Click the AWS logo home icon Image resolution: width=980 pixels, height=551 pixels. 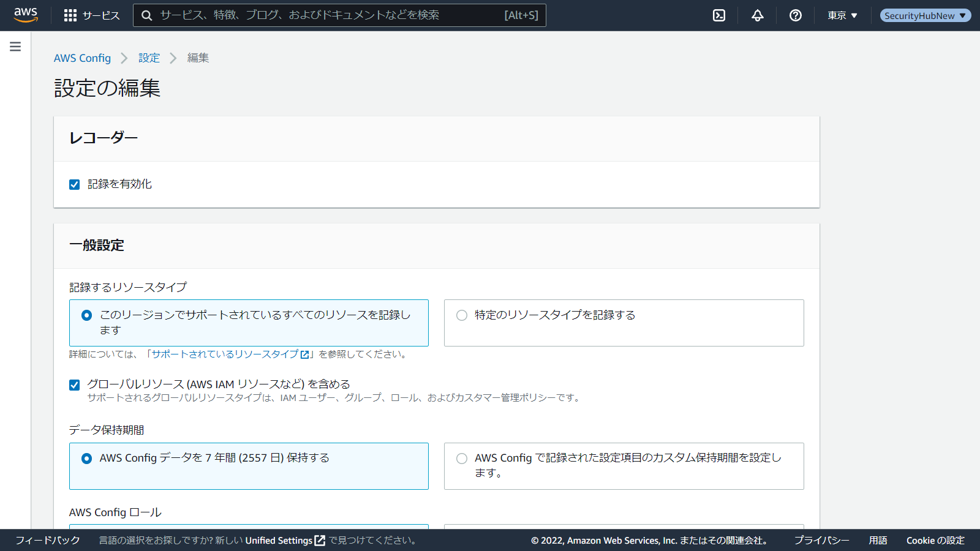[x=26, y=15]
